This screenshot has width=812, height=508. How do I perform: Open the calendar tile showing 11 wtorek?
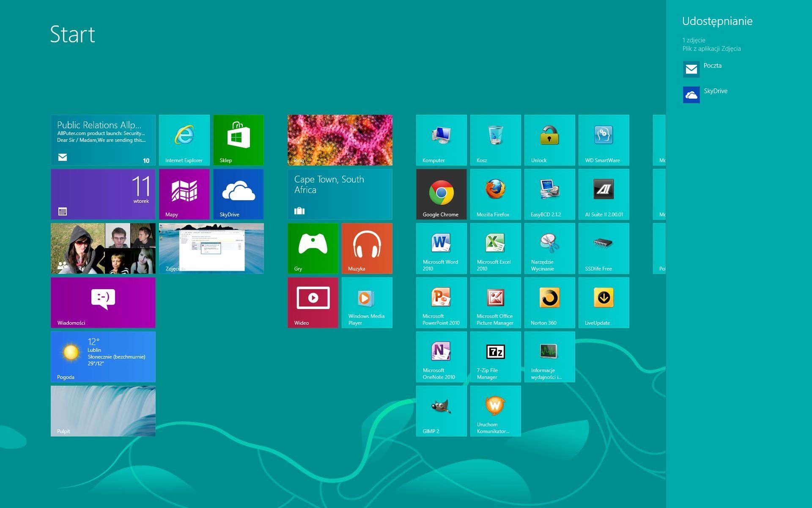(103, 194)
